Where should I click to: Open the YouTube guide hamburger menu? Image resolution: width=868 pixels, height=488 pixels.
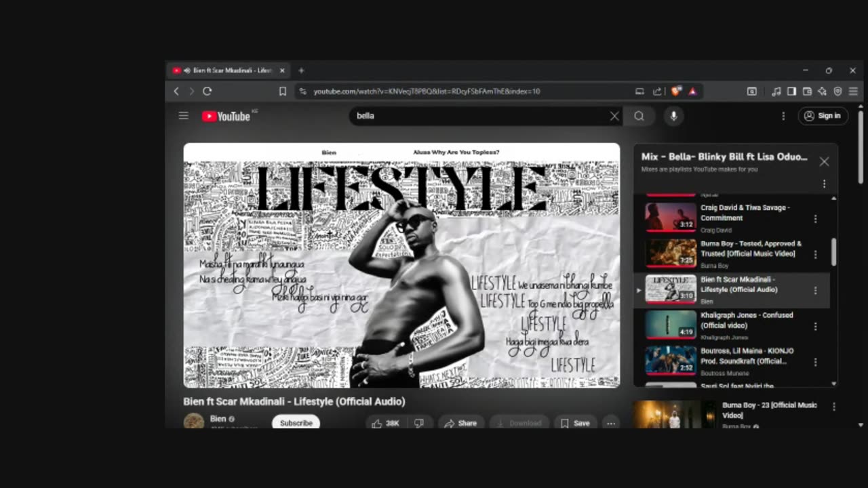(x=183, y=116)
